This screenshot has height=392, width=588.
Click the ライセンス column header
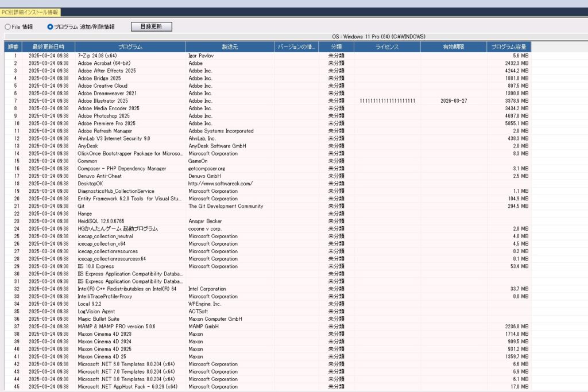387,47
